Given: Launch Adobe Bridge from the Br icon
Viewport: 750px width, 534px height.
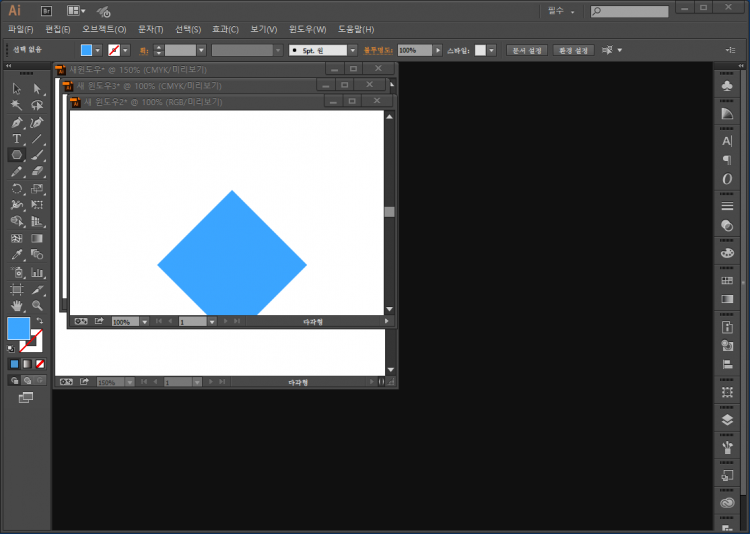Looking at the screenshot, I should [x=46, y=10].
